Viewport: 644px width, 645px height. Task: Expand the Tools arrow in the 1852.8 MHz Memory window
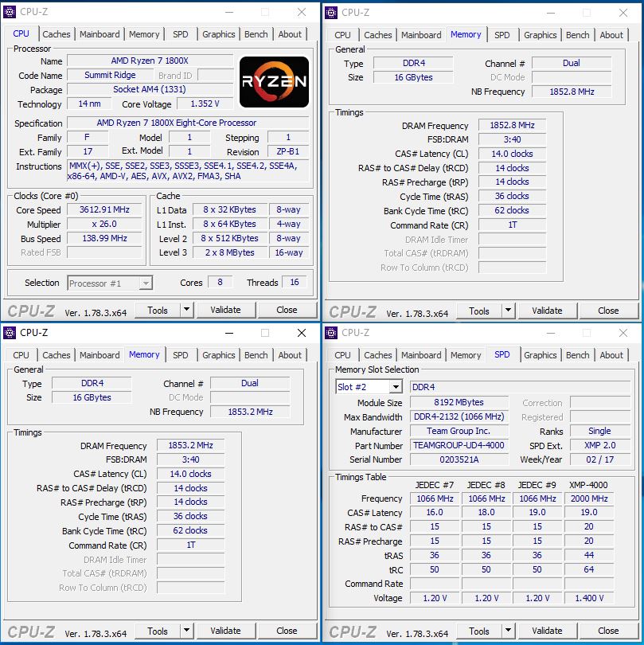(509, 311)
